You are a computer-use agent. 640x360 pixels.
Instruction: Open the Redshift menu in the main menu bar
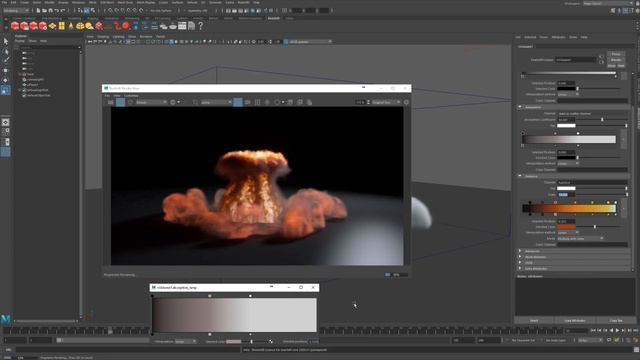coord(243,2)
